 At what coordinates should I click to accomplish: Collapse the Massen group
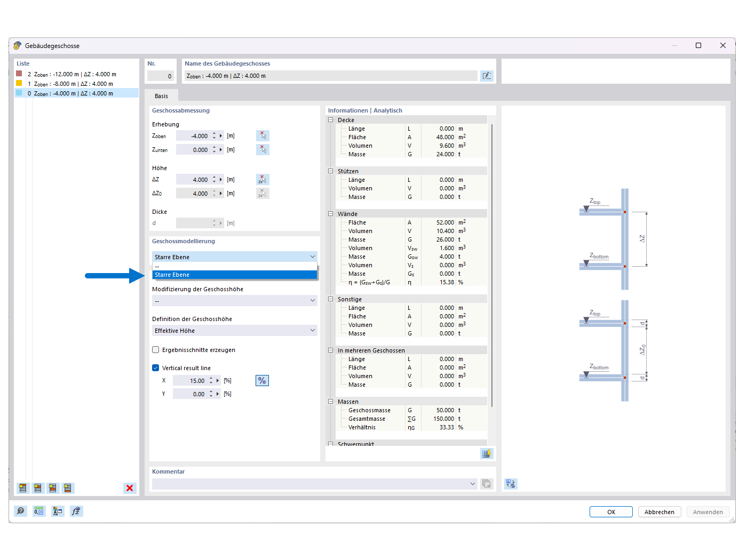[331, 402]
